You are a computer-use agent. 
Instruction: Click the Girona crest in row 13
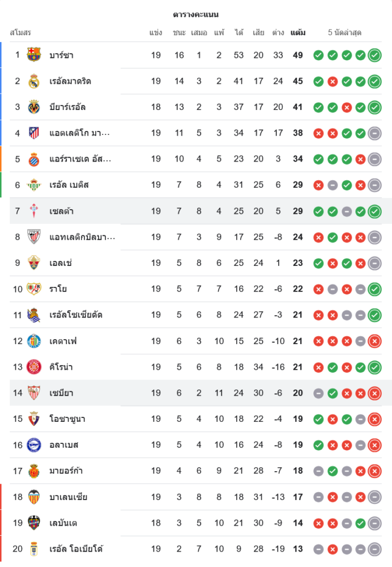(x=34, y=367)
